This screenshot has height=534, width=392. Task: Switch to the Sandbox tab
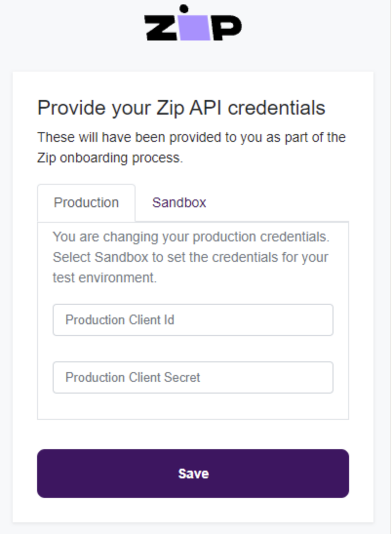179,203
